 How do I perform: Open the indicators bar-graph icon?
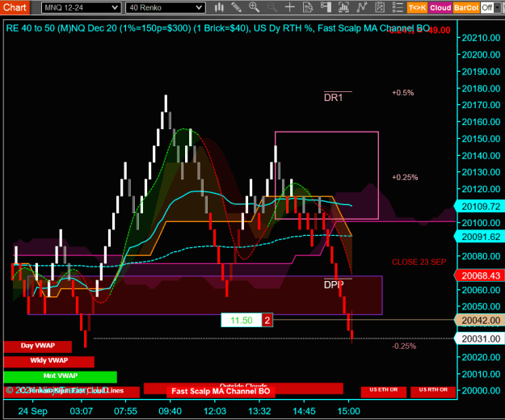point(343,7)
